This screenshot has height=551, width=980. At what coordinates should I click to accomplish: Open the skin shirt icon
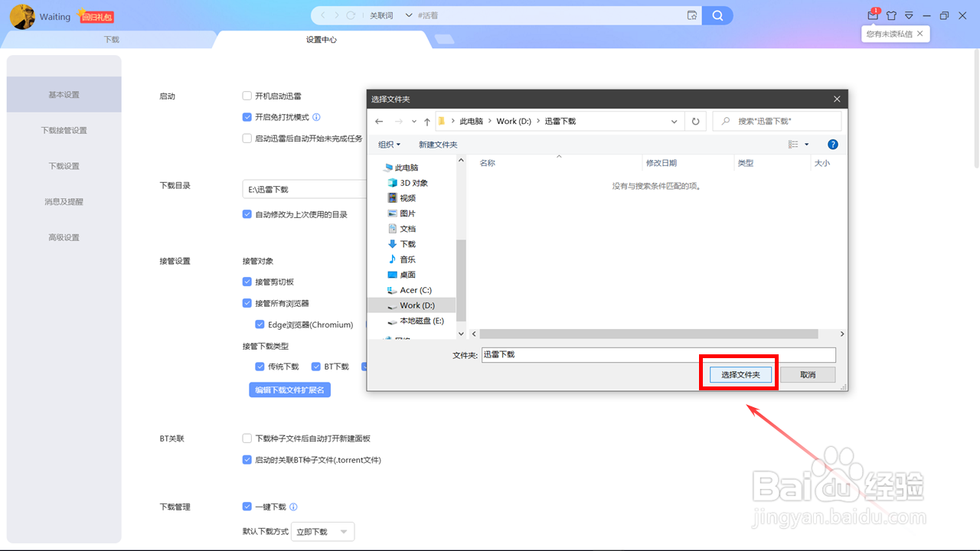[891, 15]
